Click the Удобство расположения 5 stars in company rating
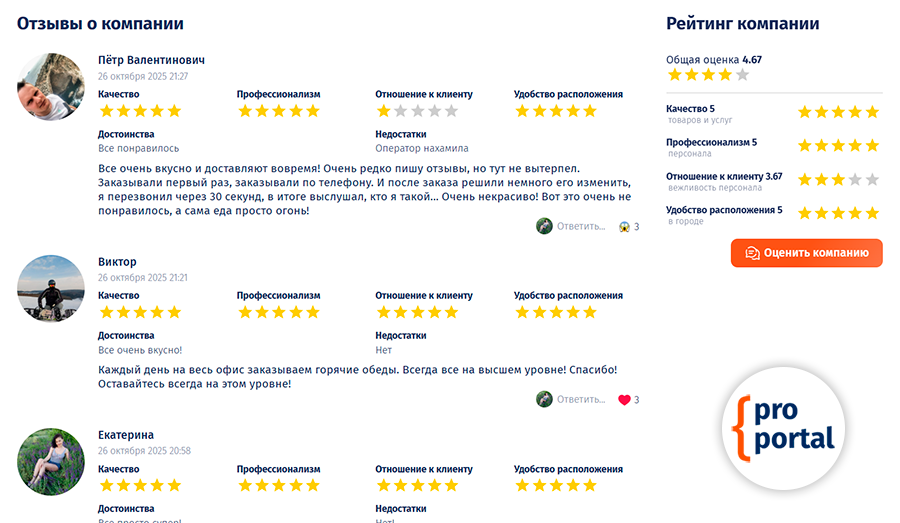900x523 pixels. [x=838, y=213]
